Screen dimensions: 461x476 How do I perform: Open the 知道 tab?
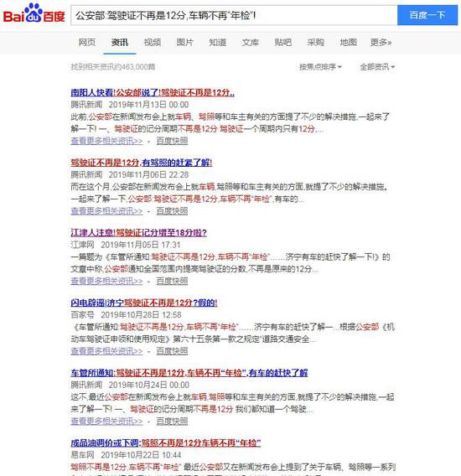tap(217, 42)
